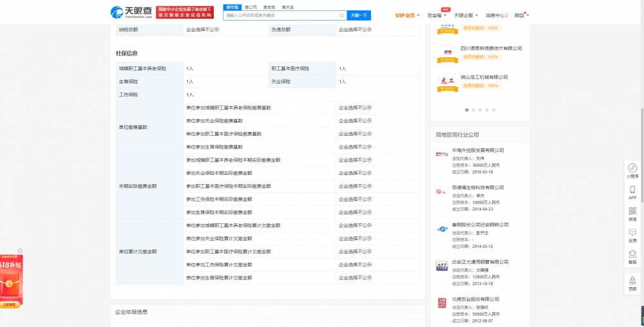Click the 618补贴 red envelope banner
The height and width of the screenshot is (327, 644).
coord(11,281)
